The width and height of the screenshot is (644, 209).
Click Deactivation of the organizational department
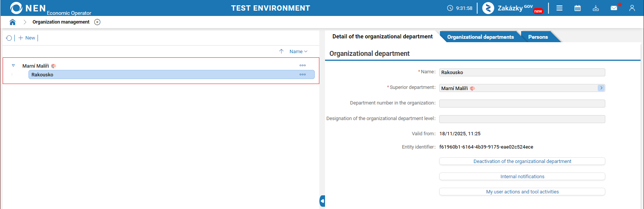coord(522,161)
